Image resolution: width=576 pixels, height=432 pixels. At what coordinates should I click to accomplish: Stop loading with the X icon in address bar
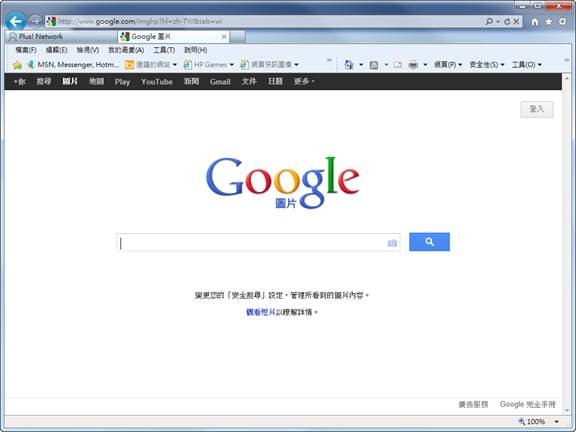tap(516, 22)
